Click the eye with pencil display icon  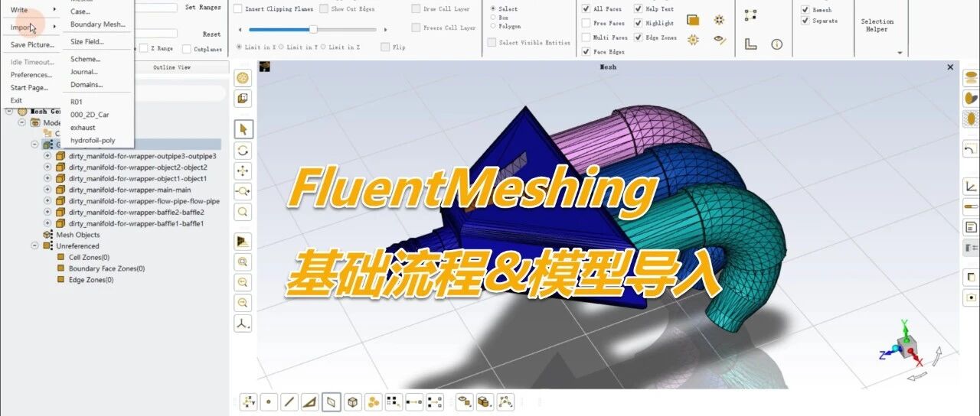click(x=719, y=40)
